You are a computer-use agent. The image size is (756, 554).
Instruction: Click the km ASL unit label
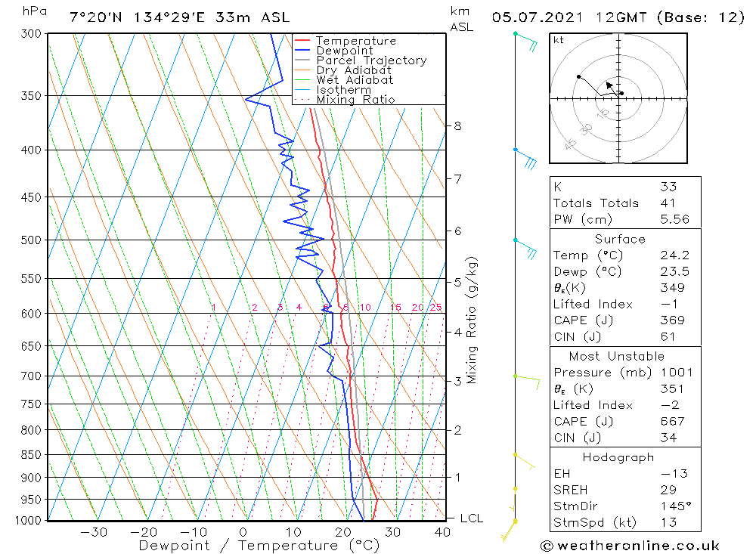pos(461,20)
